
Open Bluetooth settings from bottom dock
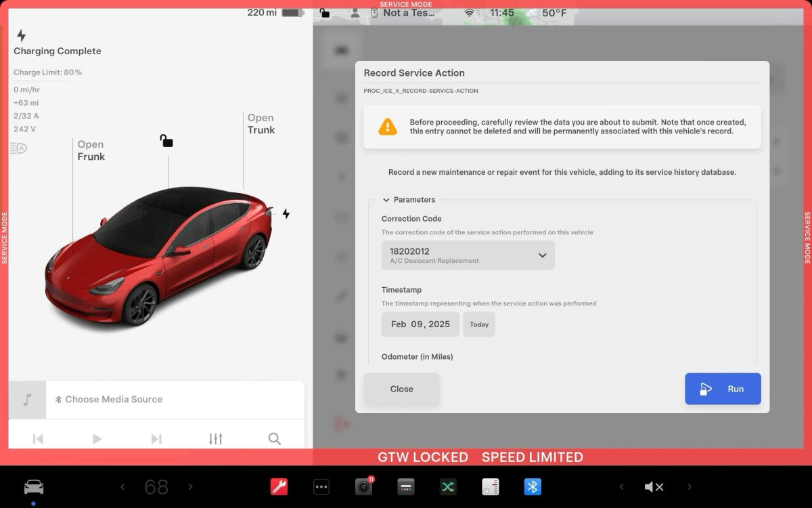click(533, 486)
